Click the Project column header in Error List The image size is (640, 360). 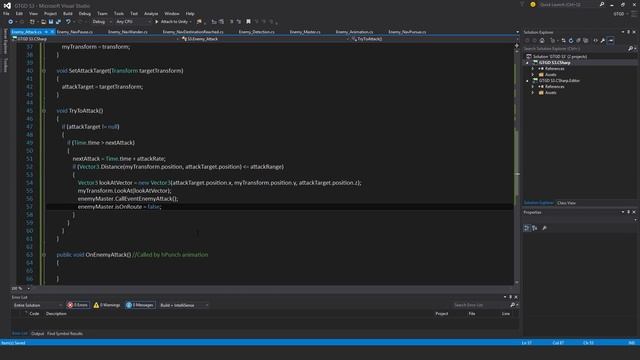click(442, 313)
